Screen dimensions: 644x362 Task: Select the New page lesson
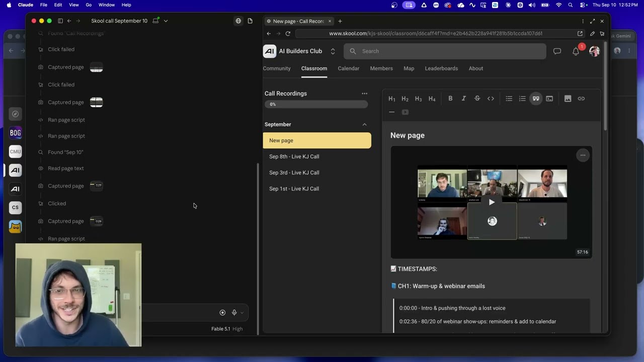coord(317,140)
